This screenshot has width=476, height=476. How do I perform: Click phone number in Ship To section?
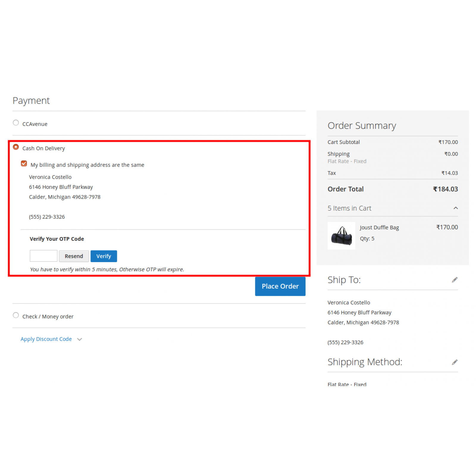coord(345,342)
